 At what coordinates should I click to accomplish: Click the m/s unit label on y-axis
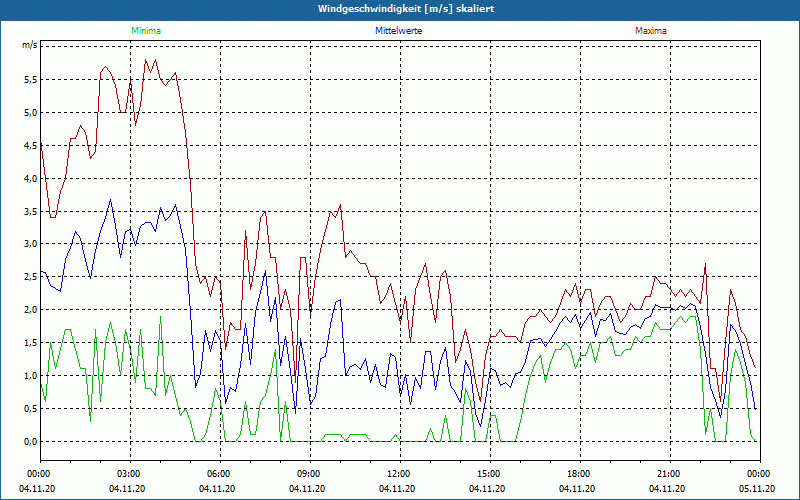coord(30,45)
